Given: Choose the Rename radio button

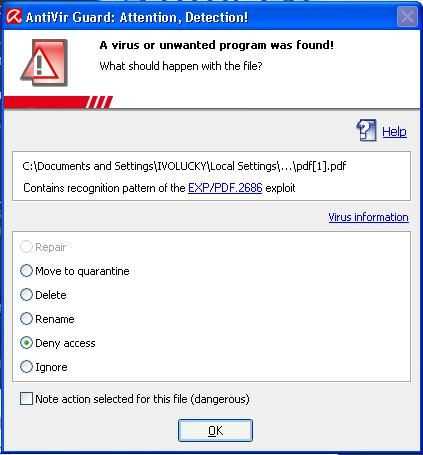Looking at the screenshot, I should (x=26, y=319).
